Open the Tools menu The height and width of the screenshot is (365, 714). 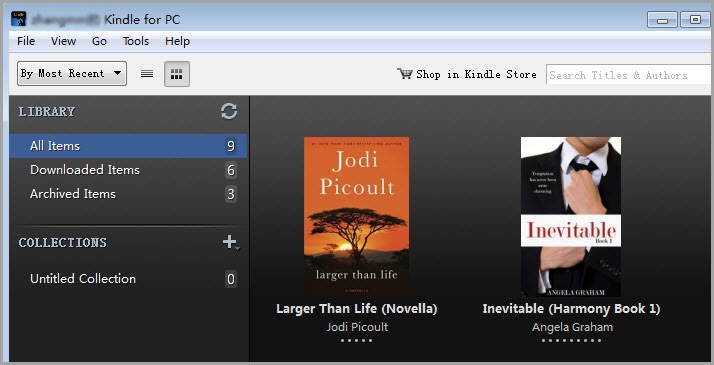click(136, 41)
